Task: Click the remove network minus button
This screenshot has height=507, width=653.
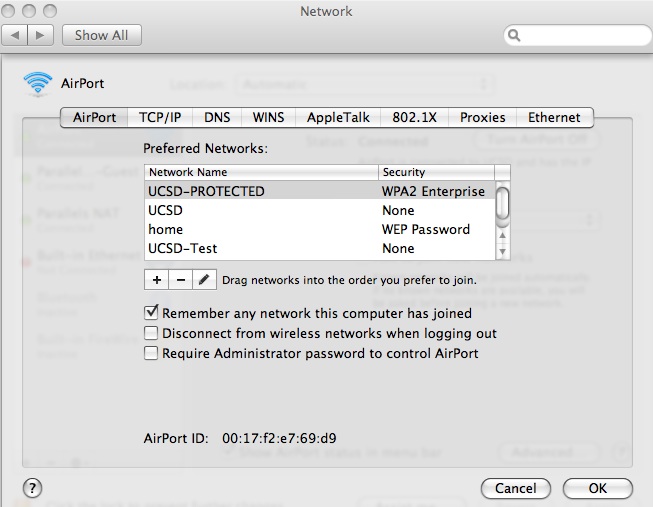Action: pyautogui.click(x=180, y=281)
